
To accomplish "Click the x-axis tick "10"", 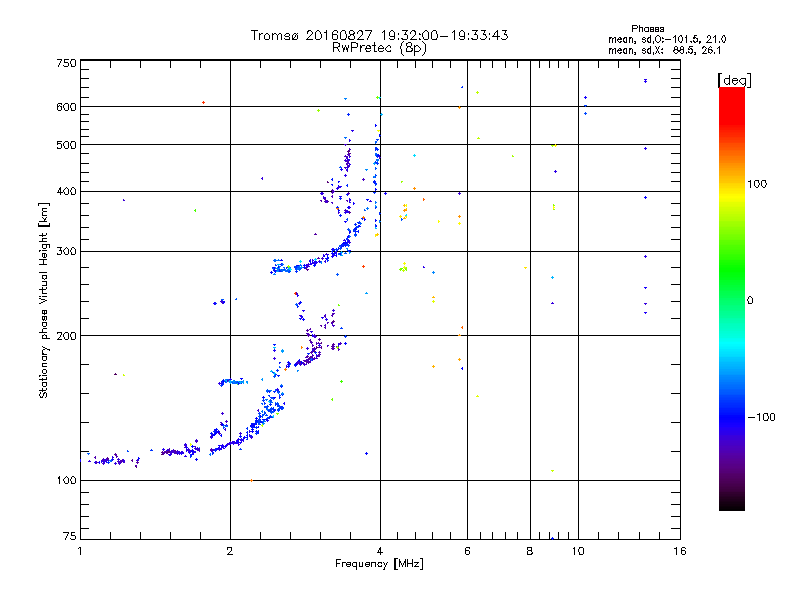I will (578, 551).
